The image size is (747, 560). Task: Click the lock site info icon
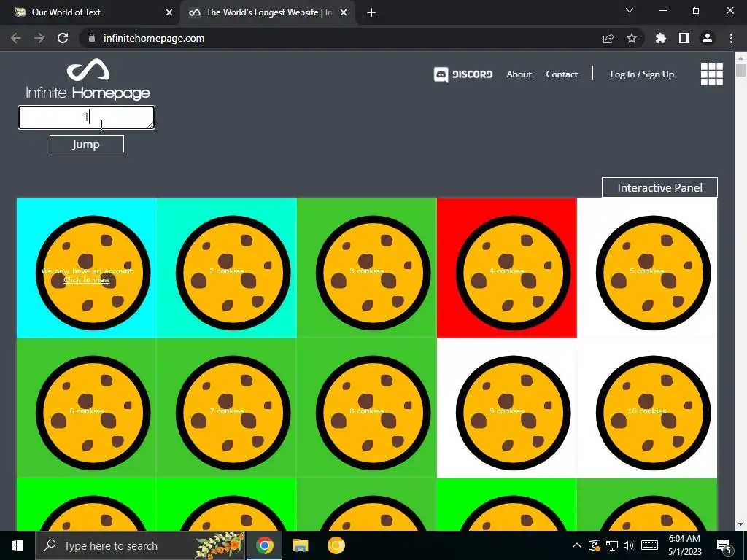[x=92, y=38]
